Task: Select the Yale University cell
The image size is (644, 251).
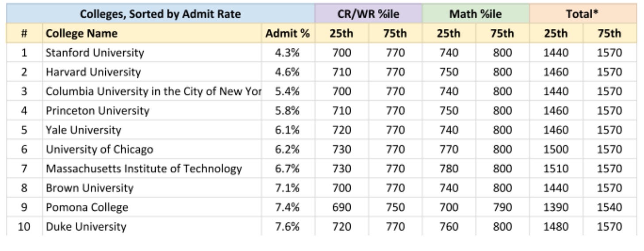Action: click(83, 130)
